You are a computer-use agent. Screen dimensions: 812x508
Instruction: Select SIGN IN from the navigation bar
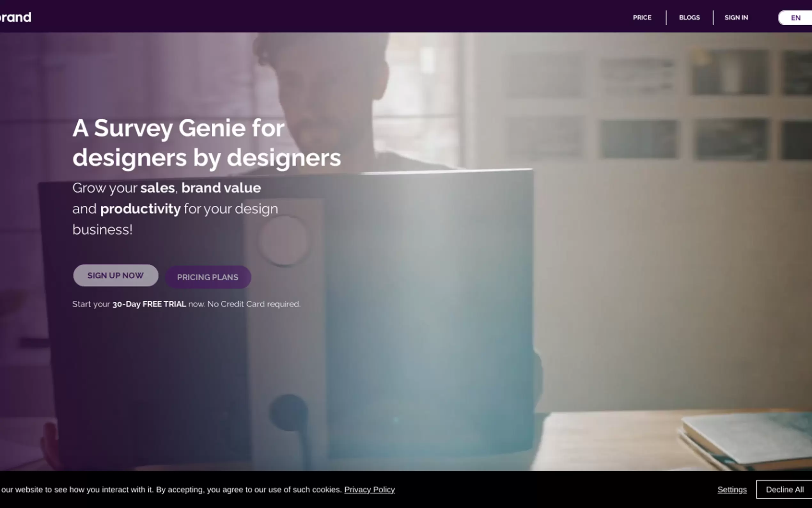tap(736, 17)
